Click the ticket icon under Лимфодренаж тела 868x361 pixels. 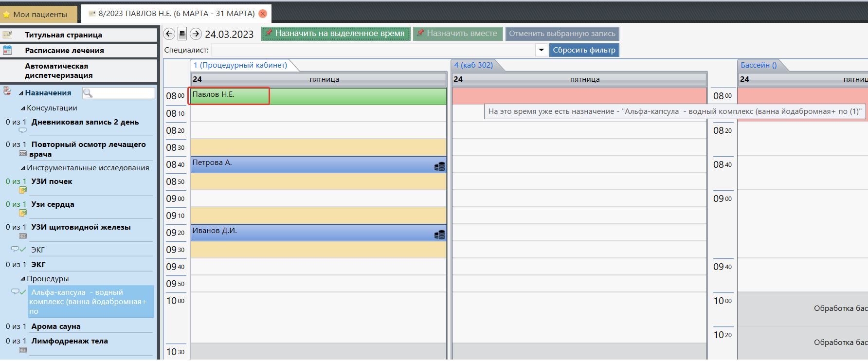point(22,350)
